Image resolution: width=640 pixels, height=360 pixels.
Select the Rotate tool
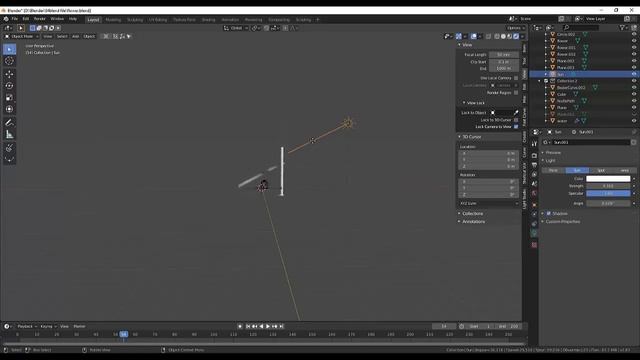tap(9, 86)
